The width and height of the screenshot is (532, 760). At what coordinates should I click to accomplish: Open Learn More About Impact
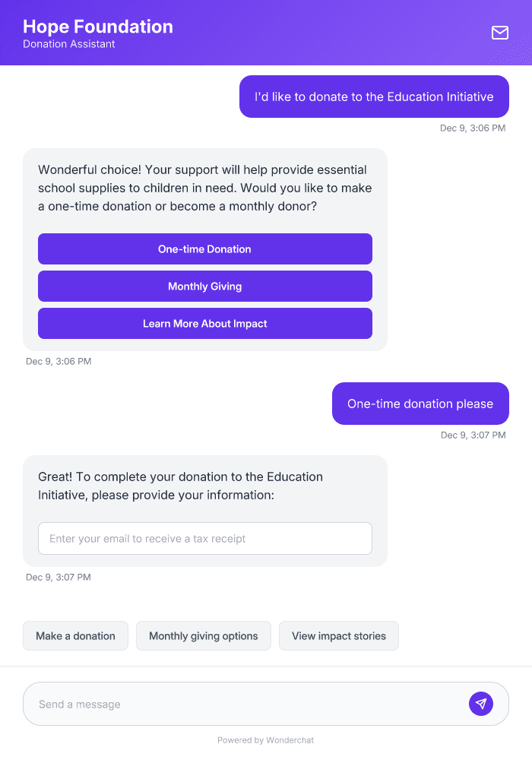coord(204,323)
